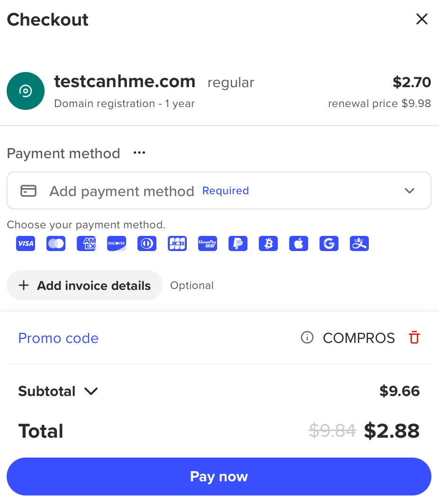
Task: Click the Alipay payment icon
Action: click(x=359, y=243)
